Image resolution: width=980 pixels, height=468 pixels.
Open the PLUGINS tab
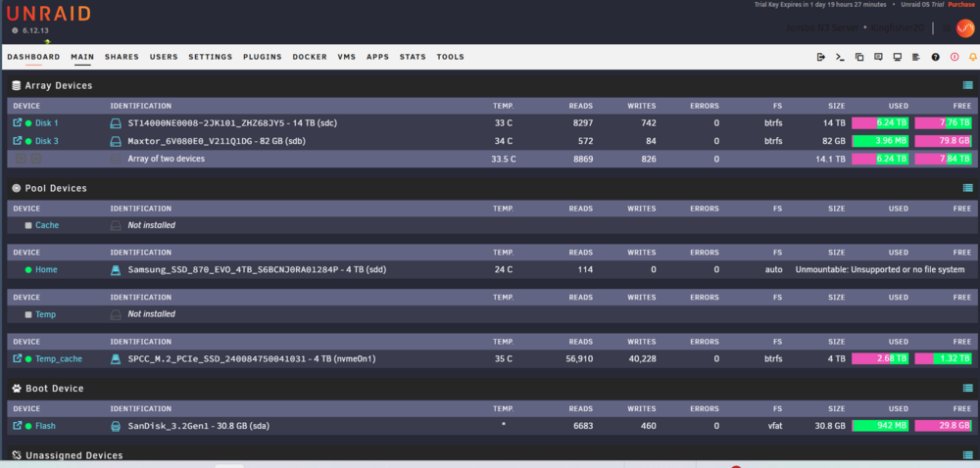click(x=263, y=57)
